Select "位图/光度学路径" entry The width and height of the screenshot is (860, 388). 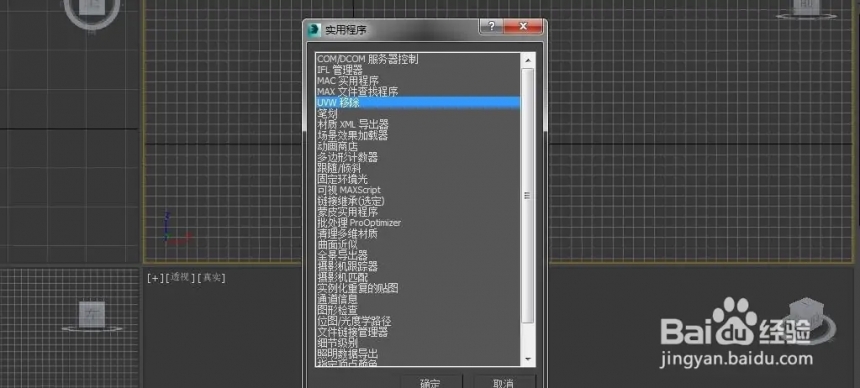click(417, 322)
